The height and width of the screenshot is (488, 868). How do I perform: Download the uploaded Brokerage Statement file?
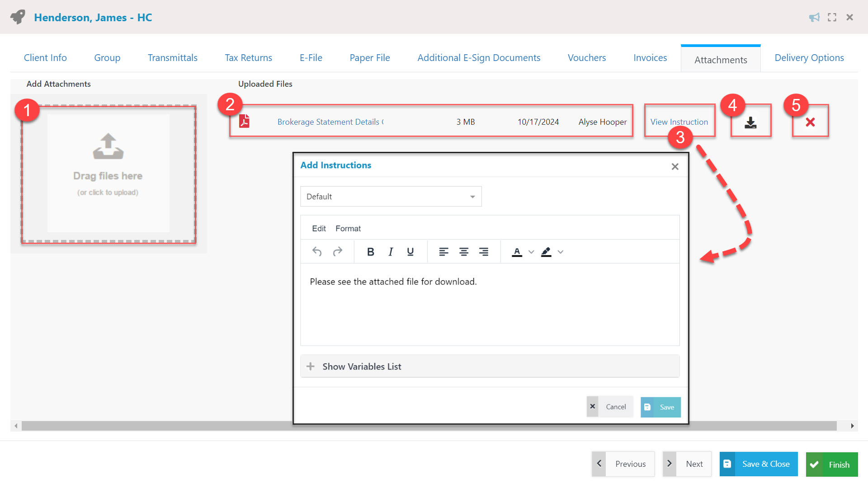tap(750, 122)
